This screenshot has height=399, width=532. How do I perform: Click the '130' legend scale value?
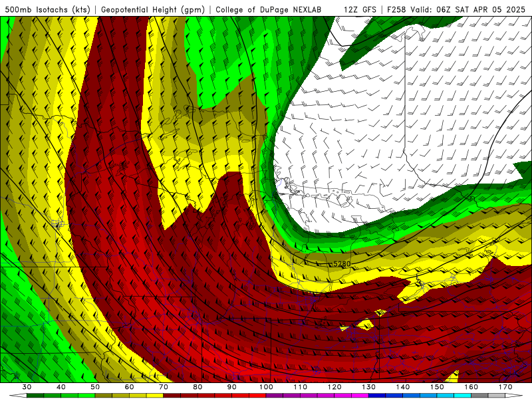pyautogui.click(x=369, y=387)
